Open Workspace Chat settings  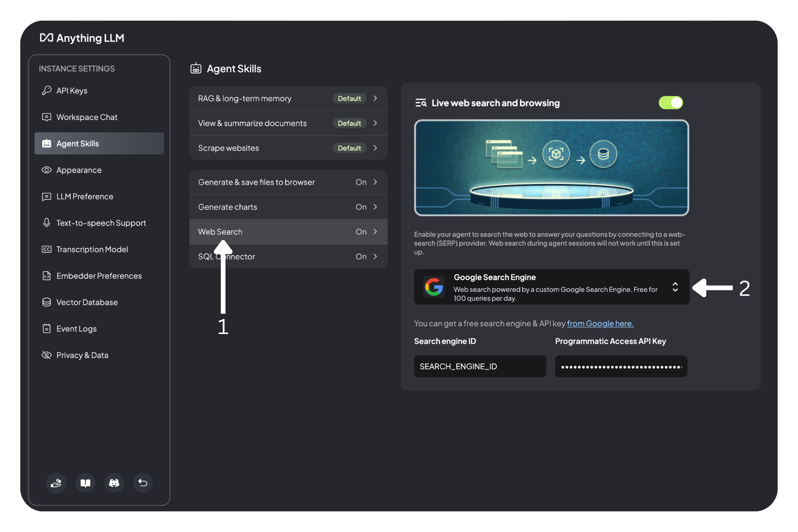pyautogui.click(x=99, y=117)
